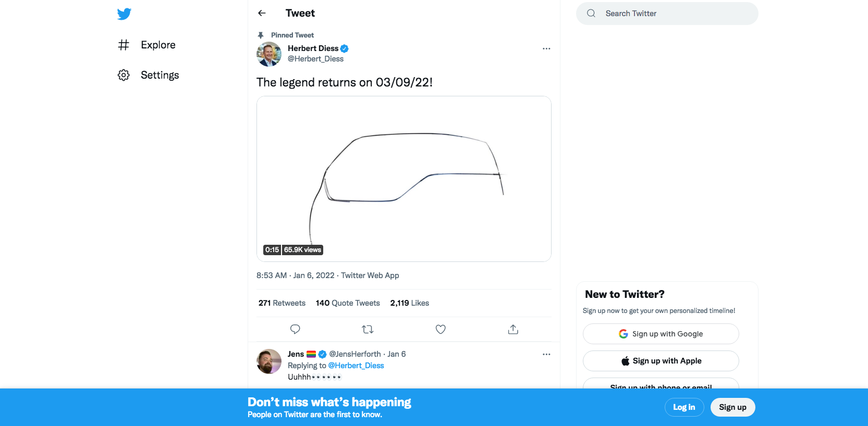Click inside the Search Twitter field

673,14
